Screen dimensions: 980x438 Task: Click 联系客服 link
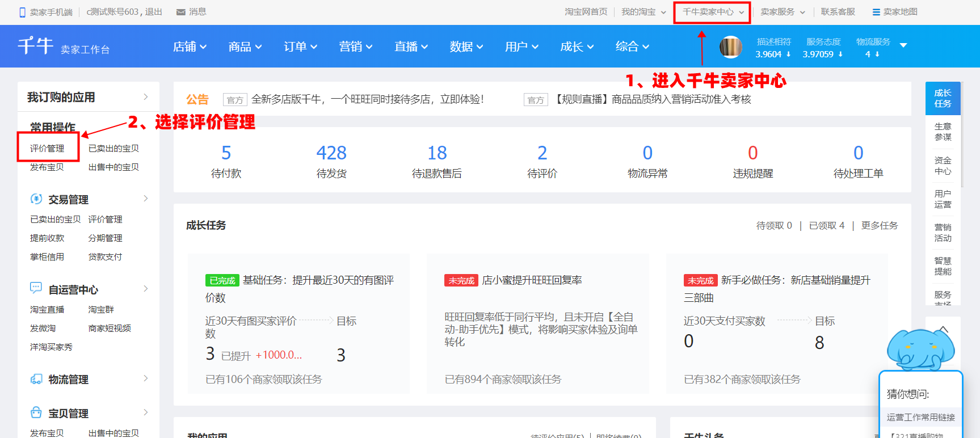click(x=838, y=12)
